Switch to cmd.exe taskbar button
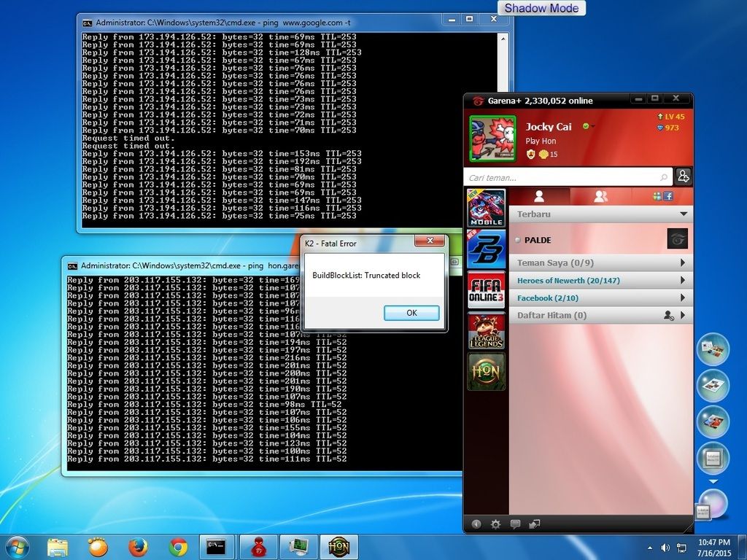Viewport: 747px width, 560px height. pyautogui.click(x=216, y=547)
